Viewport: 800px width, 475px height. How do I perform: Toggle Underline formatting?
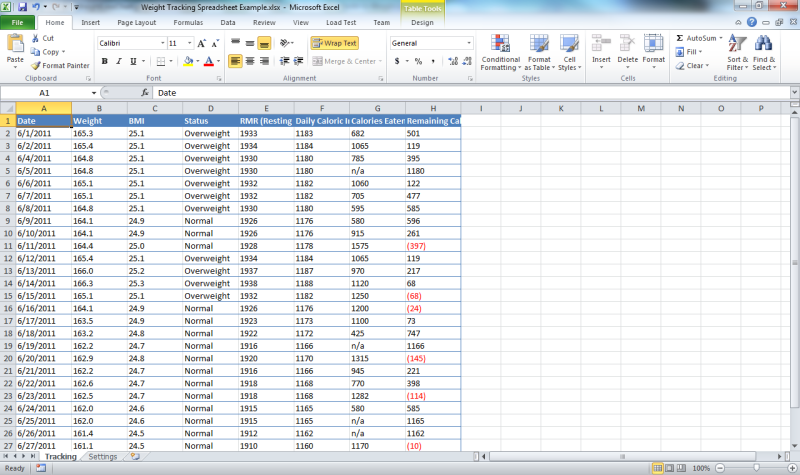pos(133,61)
